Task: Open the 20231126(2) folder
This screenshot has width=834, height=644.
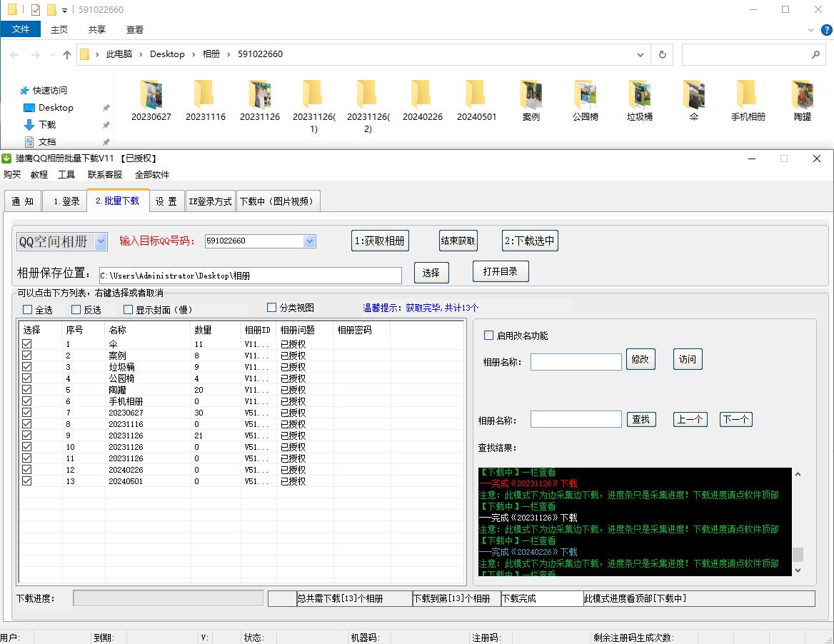Action: coord(368,106)
